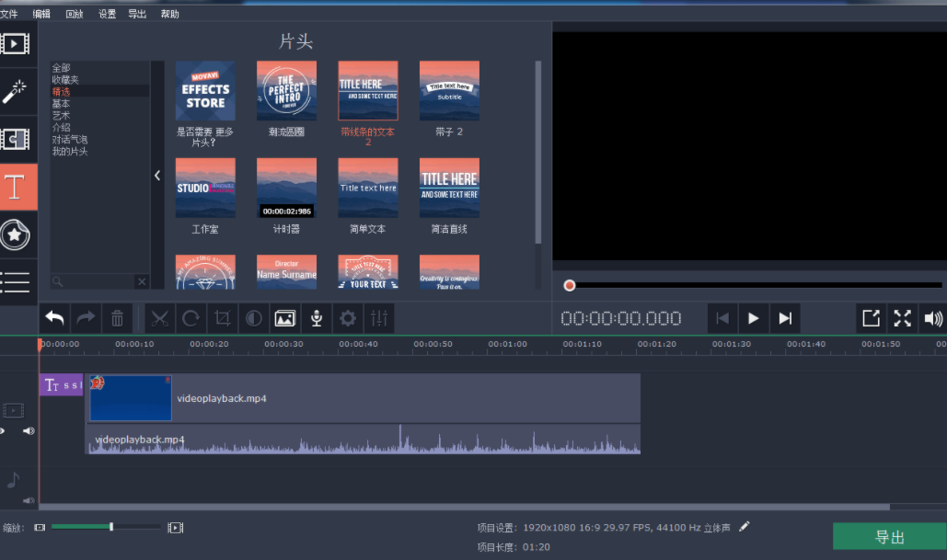This screenshot has height=560, width=947.
Task: Click the timeline horizontal scrollbar
Action: point(464,507)
